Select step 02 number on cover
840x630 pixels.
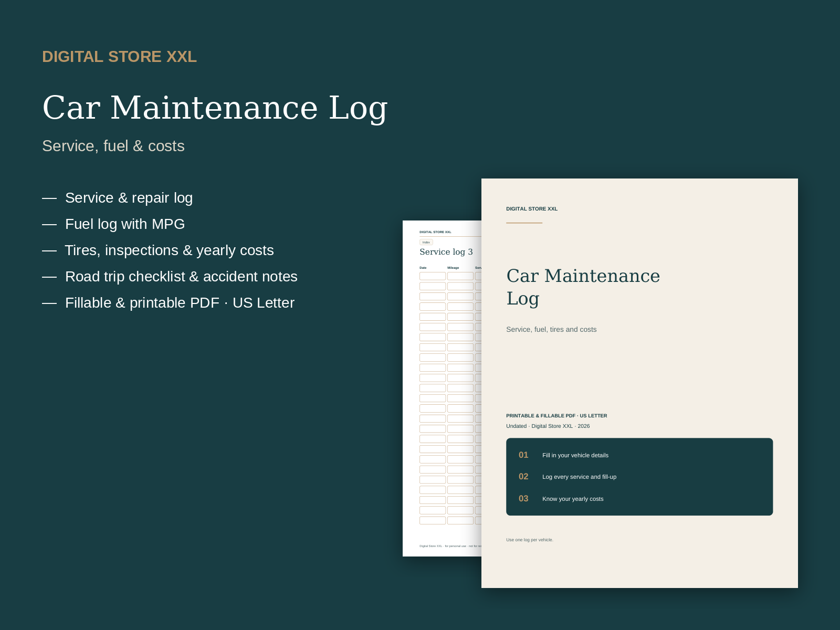coord(523,477)
